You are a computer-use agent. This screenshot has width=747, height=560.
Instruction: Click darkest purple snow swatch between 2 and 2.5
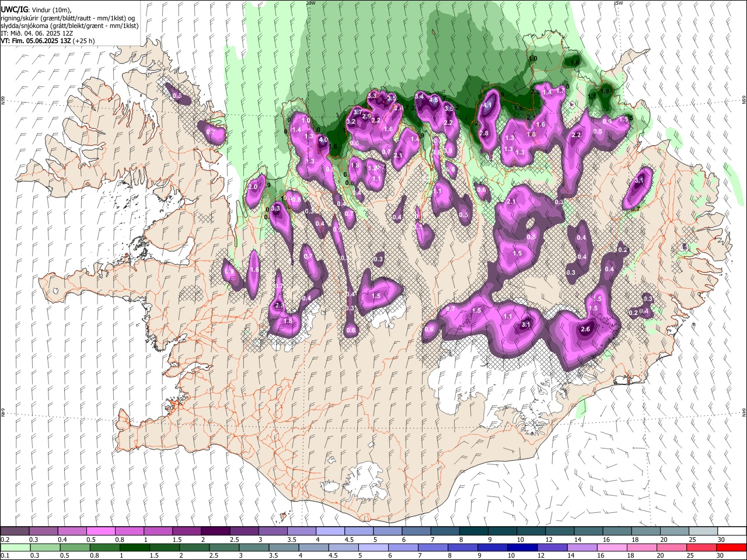coord(215,531)
